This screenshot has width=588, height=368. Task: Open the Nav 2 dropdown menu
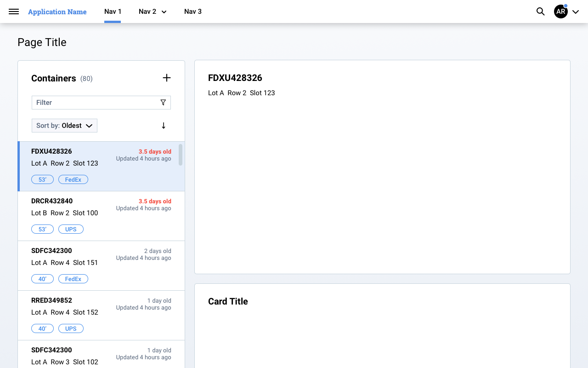click(153, 11)
